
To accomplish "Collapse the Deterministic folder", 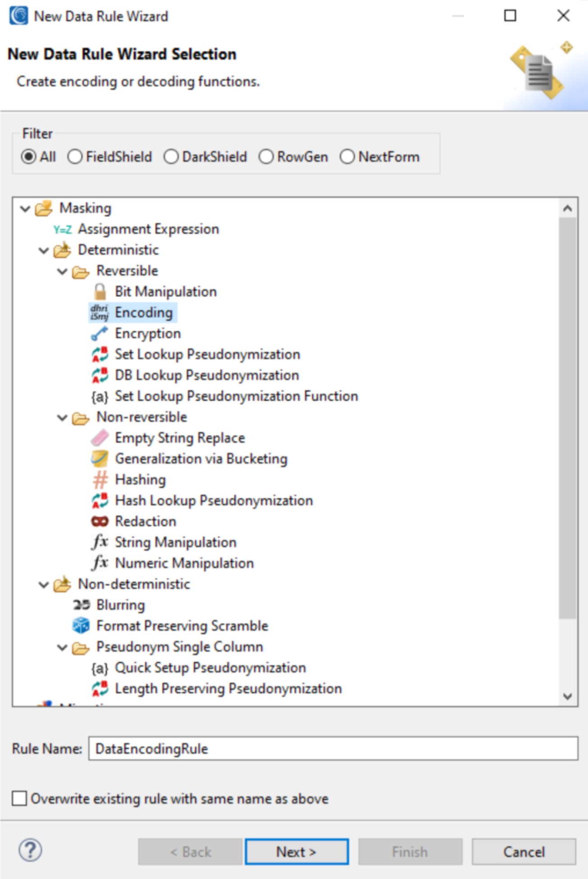I will pos(44,250).
